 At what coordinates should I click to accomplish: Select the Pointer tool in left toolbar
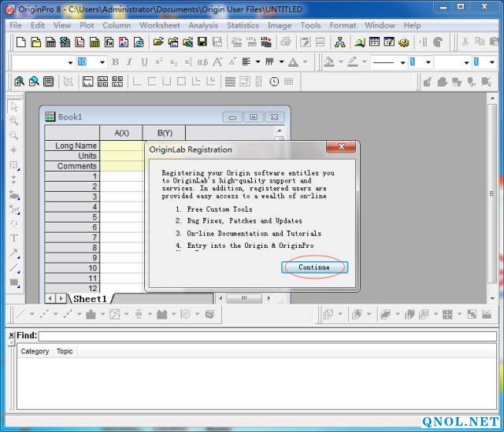point(13,106)
